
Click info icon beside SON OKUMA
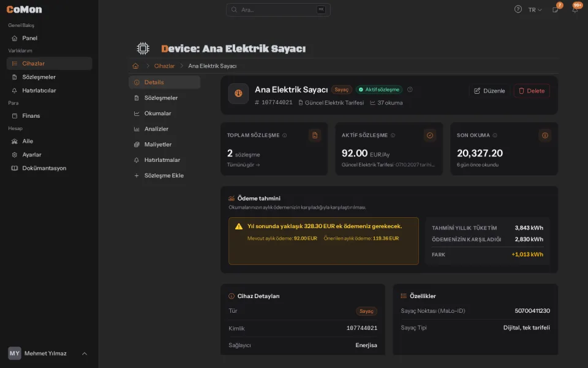[x=495, y=135]
